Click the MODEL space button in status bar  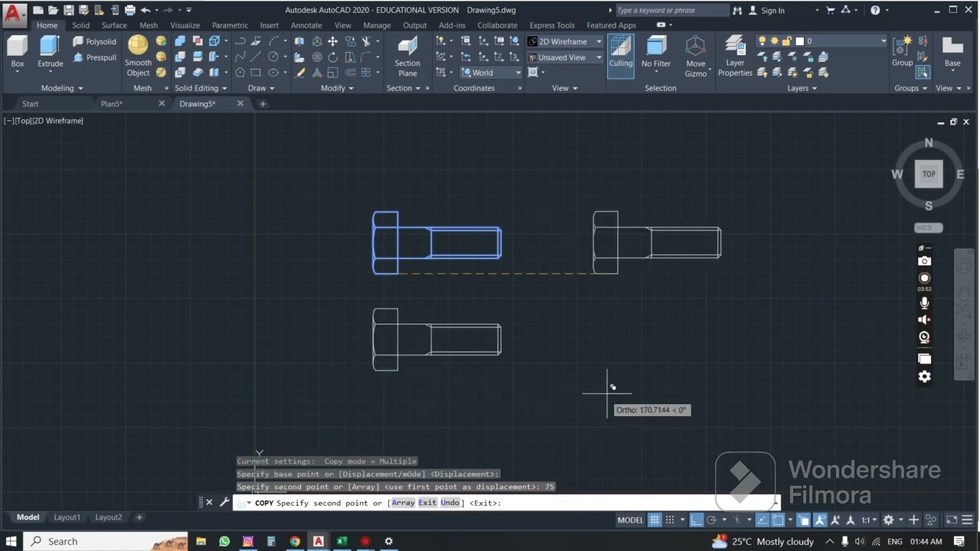tap(630, 520)
